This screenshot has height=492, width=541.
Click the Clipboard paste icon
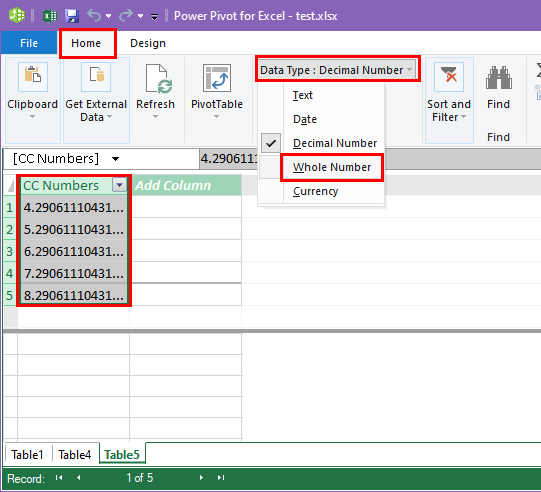(x=33, y=77)
